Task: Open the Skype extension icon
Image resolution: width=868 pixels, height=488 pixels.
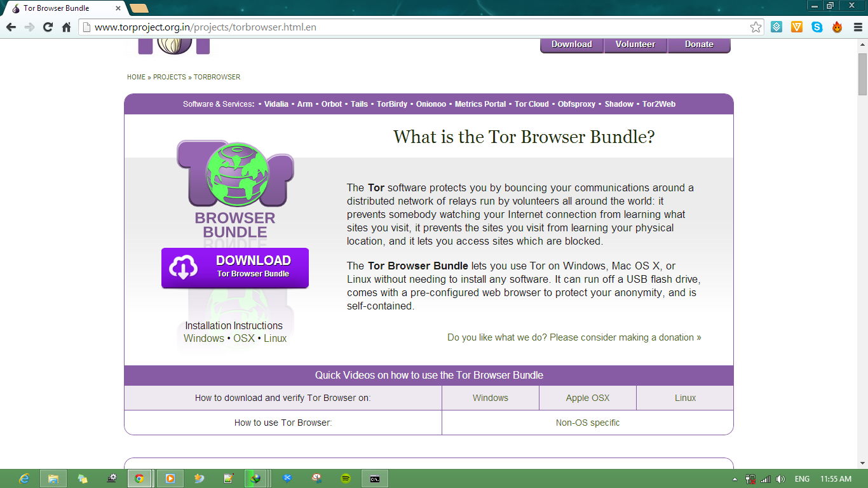Action: 817,27
